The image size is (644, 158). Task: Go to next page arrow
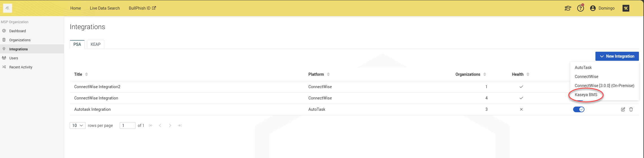tap(170, 125)
